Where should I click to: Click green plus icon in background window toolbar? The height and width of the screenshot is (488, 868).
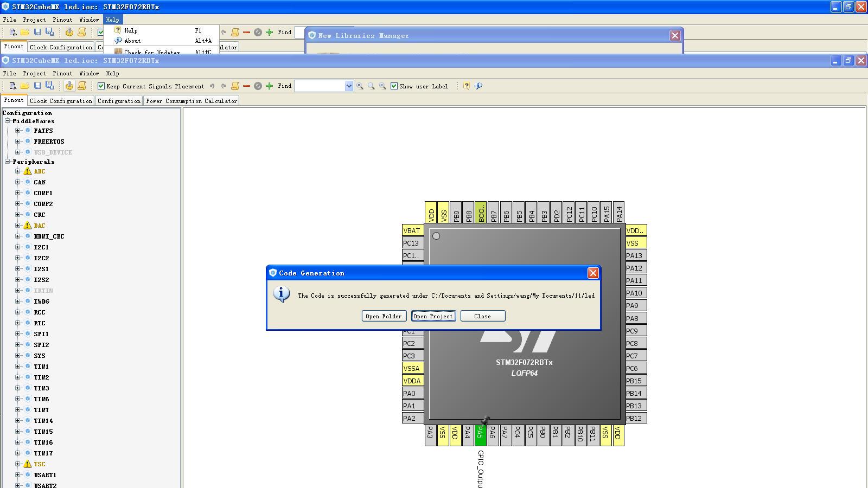(x=269, y=32)
